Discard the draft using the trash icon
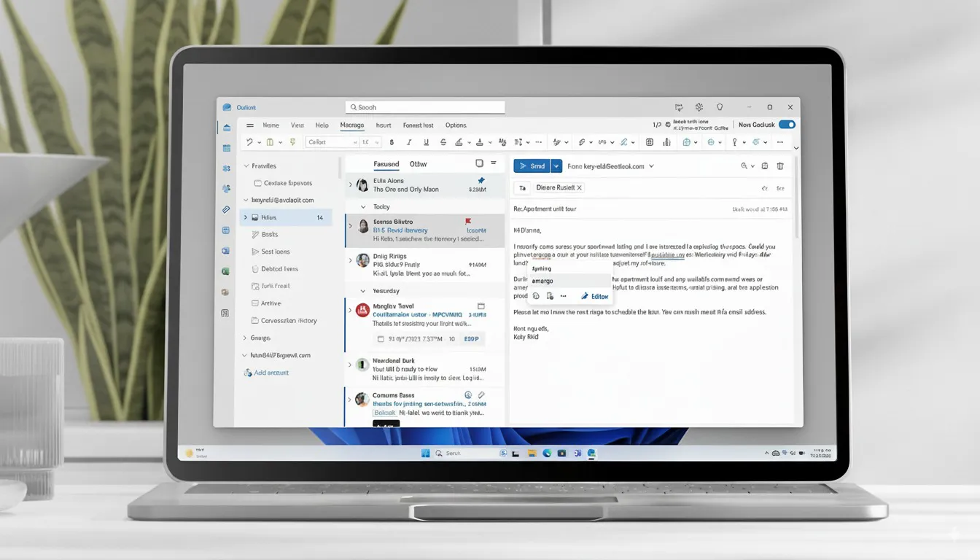 point(779,166)
